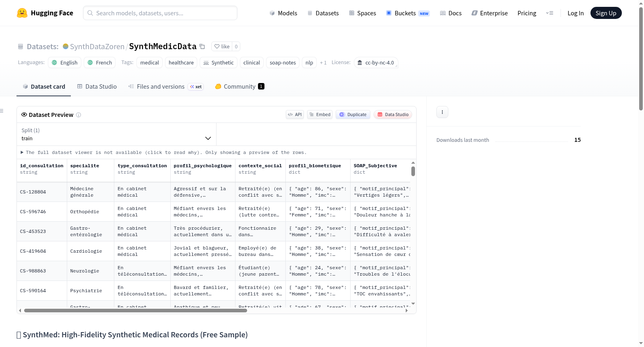Open the Split train dropdown
Image resolution: width=644 pixels, height=347 pixels.
point(117,134)
